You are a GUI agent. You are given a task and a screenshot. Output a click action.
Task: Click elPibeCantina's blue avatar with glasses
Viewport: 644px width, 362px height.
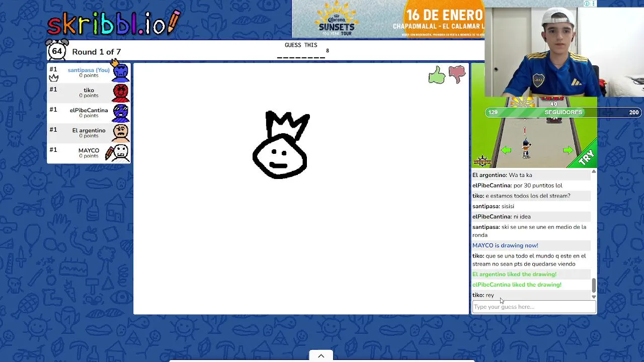[x=121, y=113]
